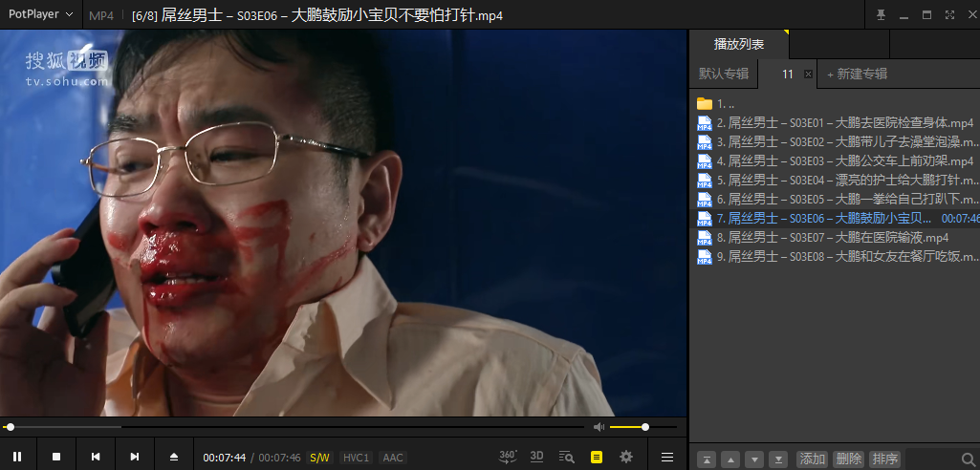Select playlist item S03E07 大鹏在医院输液
The image size is (980, 470).
click(x=836, y=238)
